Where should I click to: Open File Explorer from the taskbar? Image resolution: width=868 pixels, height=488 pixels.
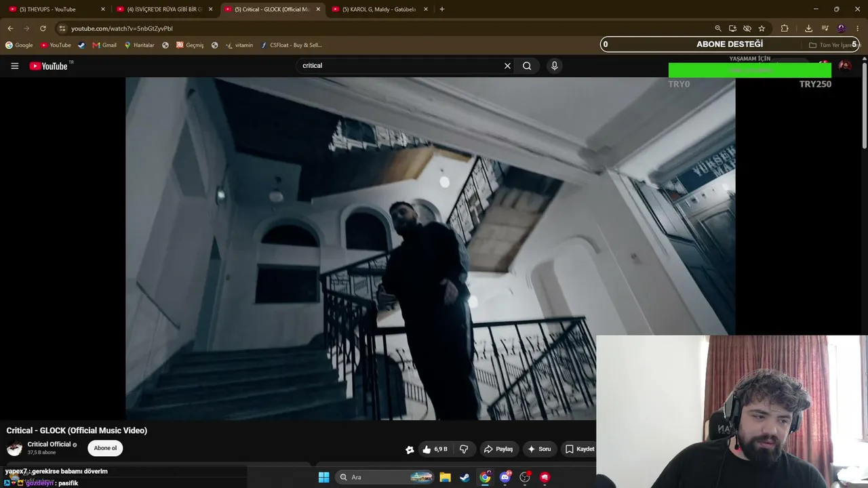[x=445, y=477]
